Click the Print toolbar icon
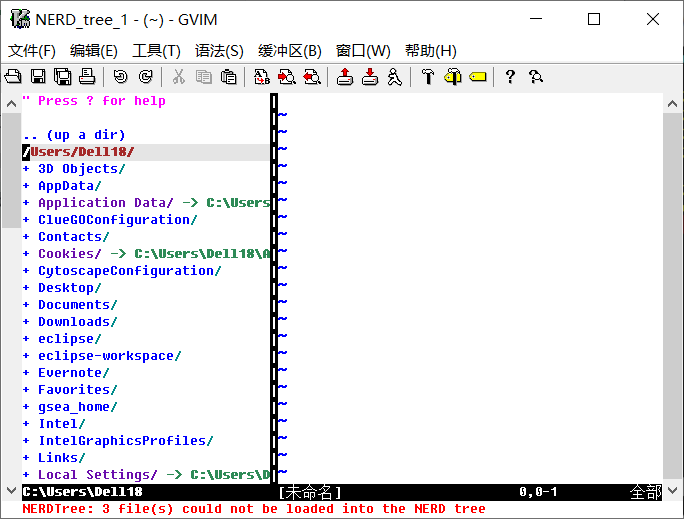The image size is (684, 519). (x=87, y=77)
